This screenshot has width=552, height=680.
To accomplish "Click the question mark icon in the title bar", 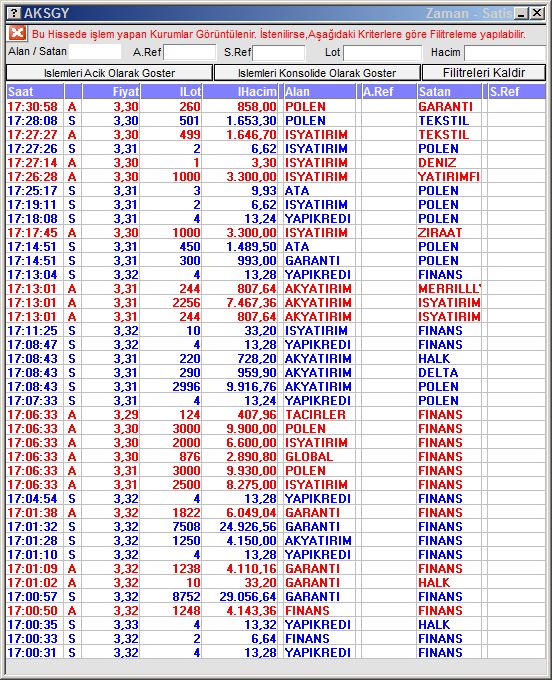I will (x=14, y=13).
